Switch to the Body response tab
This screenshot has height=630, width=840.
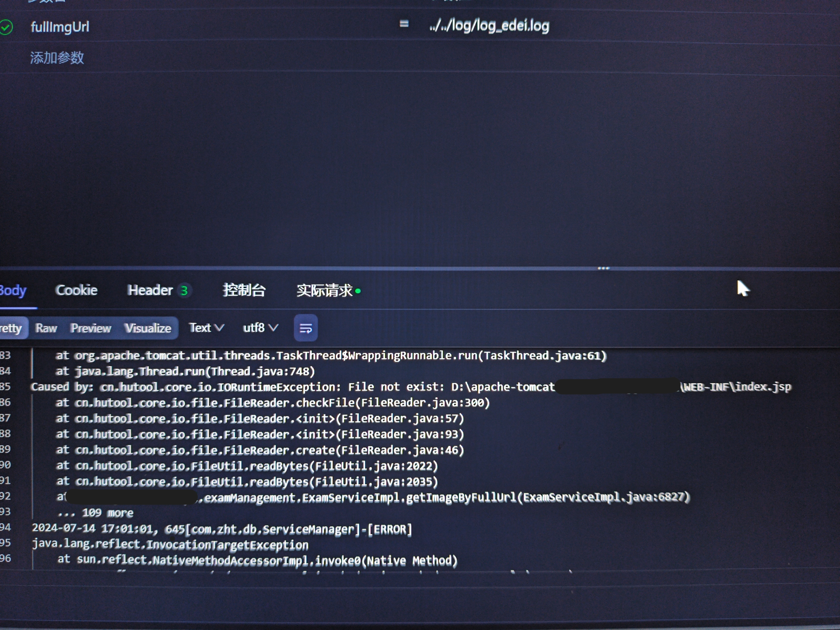point(13,290)
